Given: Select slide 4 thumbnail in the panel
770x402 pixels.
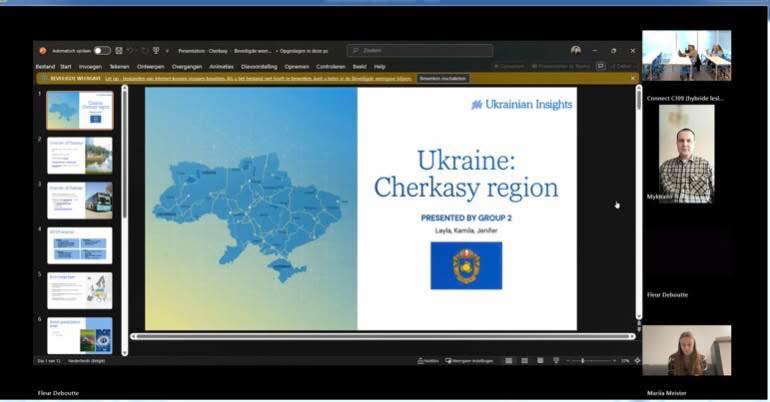Looking at the screenshot, I should (80, 245).
